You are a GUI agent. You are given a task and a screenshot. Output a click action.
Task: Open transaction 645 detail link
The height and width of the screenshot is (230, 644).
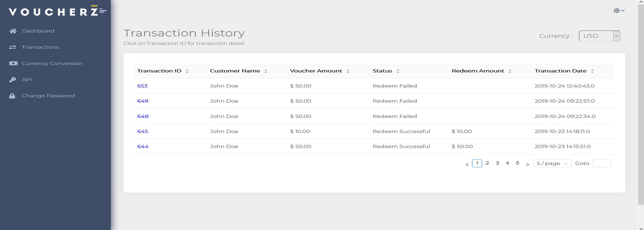142,131
